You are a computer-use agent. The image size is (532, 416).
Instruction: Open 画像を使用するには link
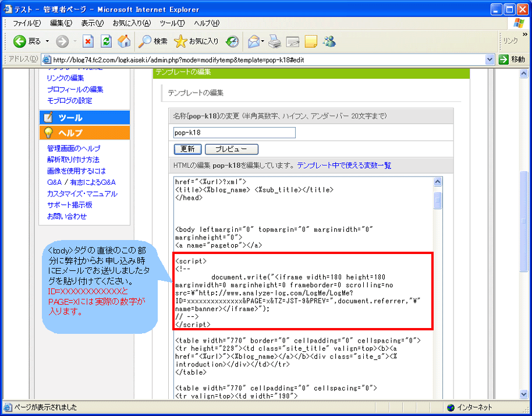click(76, 171)
